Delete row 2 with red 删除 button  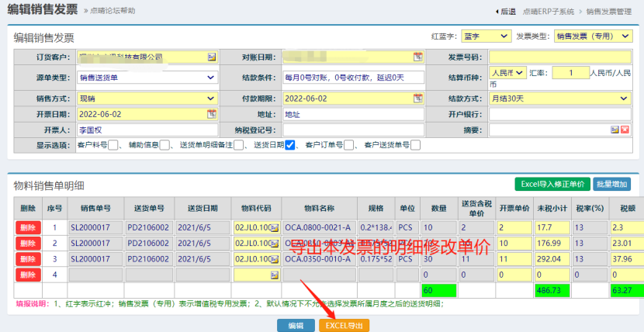coord(27,243)
